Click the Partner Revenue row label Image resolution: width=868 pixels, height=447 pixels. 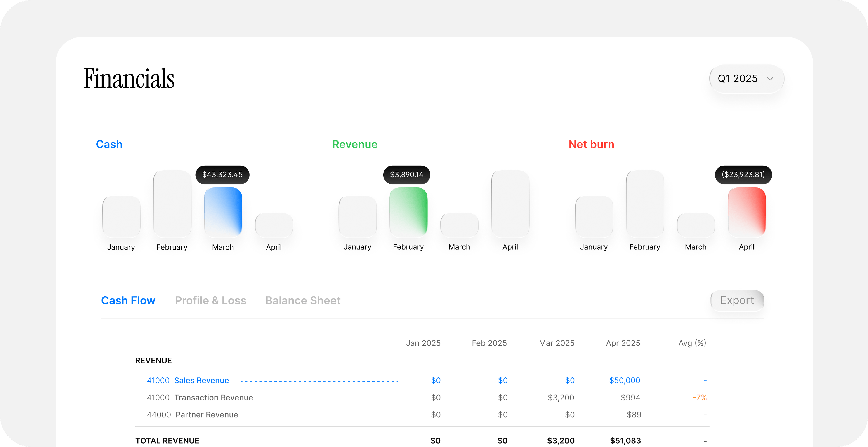click(207, 415)
